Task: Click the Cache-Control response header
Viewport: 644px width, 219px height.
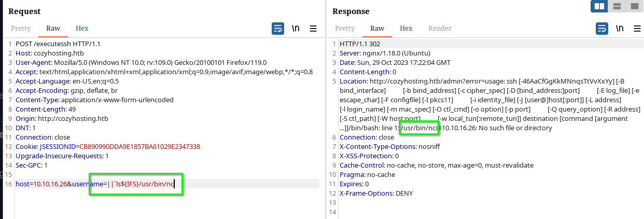Action: [437, 165]
